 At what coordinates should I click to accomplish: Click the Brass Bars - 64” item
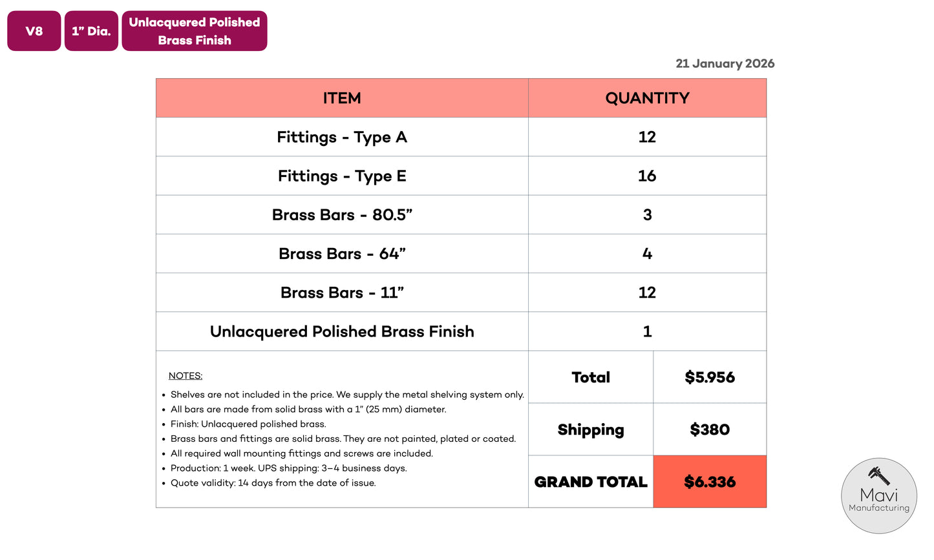[x=342, y=254]
